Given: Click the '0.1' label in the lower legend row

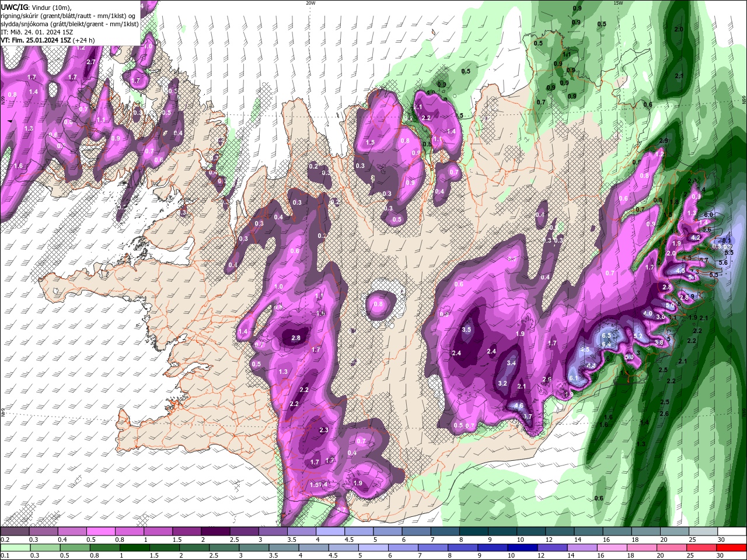Looking at the screenshot, I should click(4, 556).
